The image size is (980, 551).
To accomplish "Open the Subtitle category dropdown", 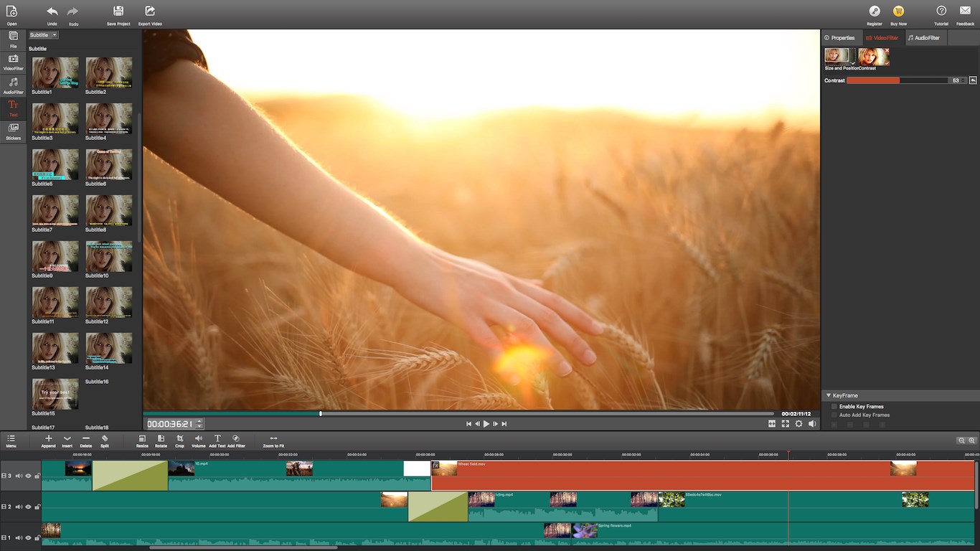I will coord(42,34).
